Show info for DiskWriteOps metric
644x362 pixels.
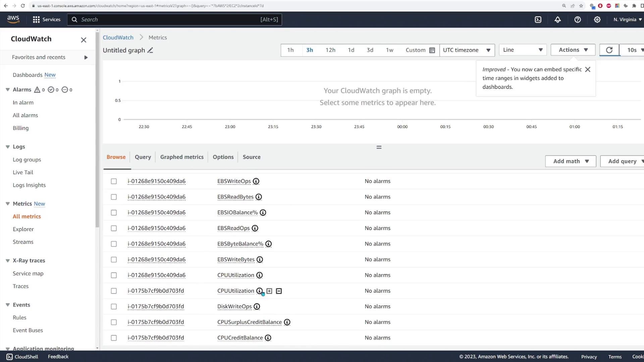point(257,307)
